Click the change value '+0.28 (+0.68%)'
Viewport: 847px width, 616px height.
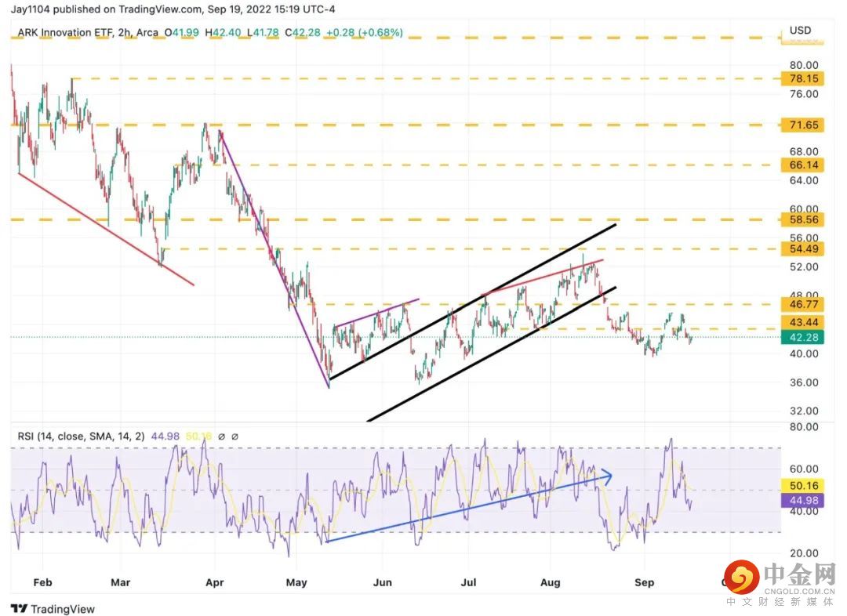pyautogui.click(x=365, y=32)
